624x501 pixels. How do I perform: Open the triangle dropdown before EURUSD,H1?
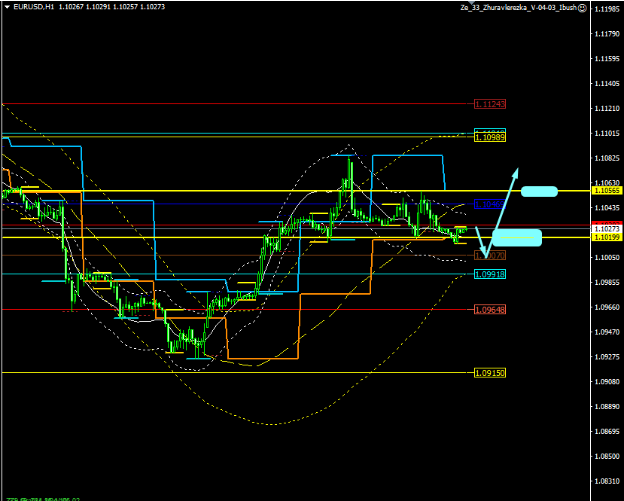(5, 7)
